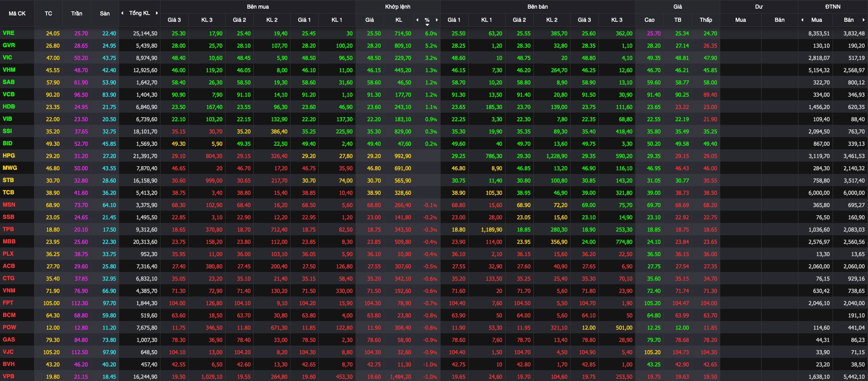Open the VIC stock symbol
The height and width of the screenshot is (381, 868).
coord(8,58)
